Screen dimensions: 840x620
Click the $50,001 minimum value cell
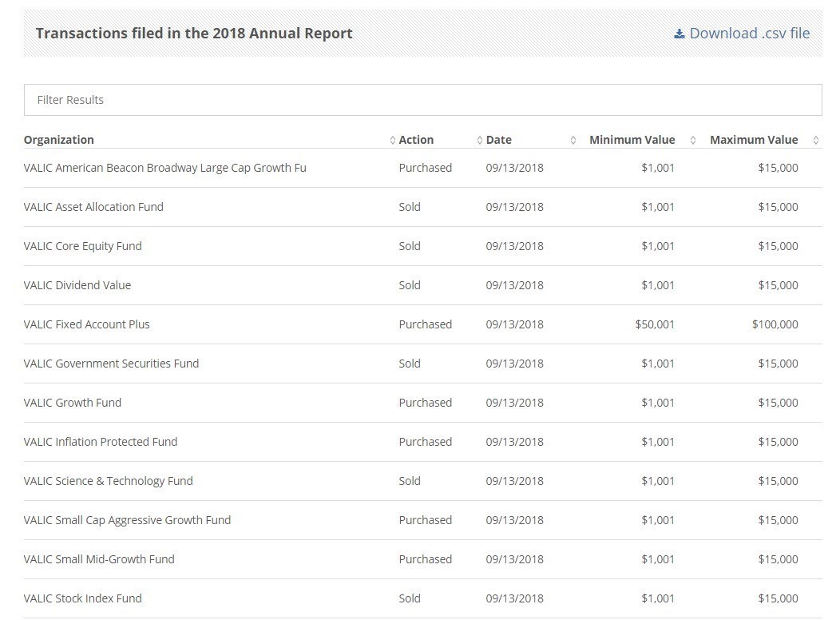click(x=655, y=324)
